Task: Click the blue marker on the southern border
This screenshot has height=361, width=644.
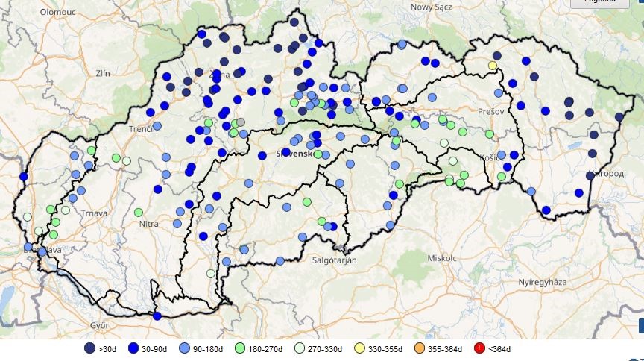Action: click(157, 316)
